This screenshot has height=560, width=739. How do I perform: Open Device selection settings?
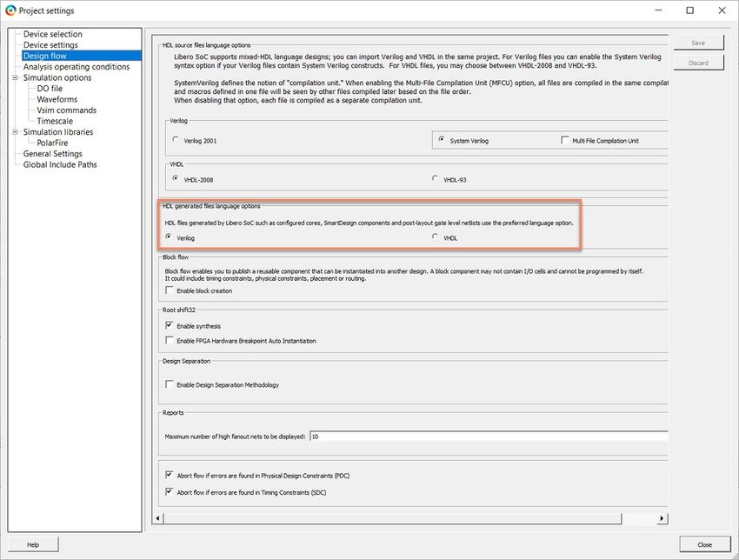pos(53,34)
